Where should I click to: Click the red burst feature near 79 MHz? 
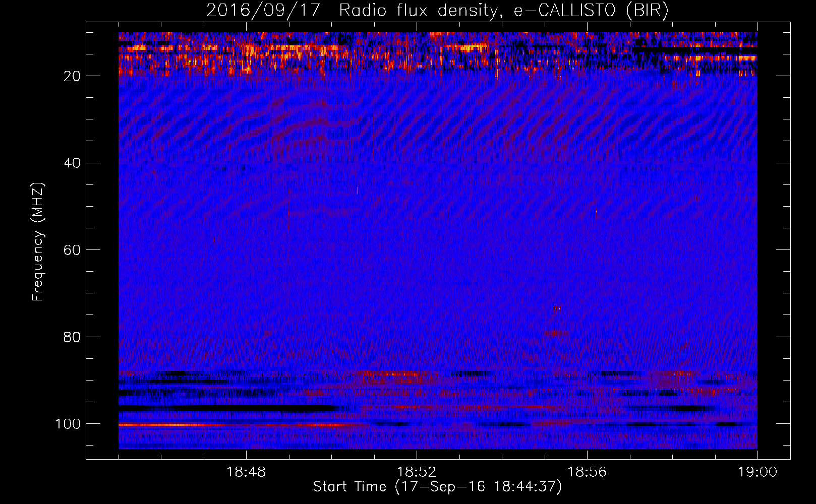pyautogui.click(x=556, y=333)
